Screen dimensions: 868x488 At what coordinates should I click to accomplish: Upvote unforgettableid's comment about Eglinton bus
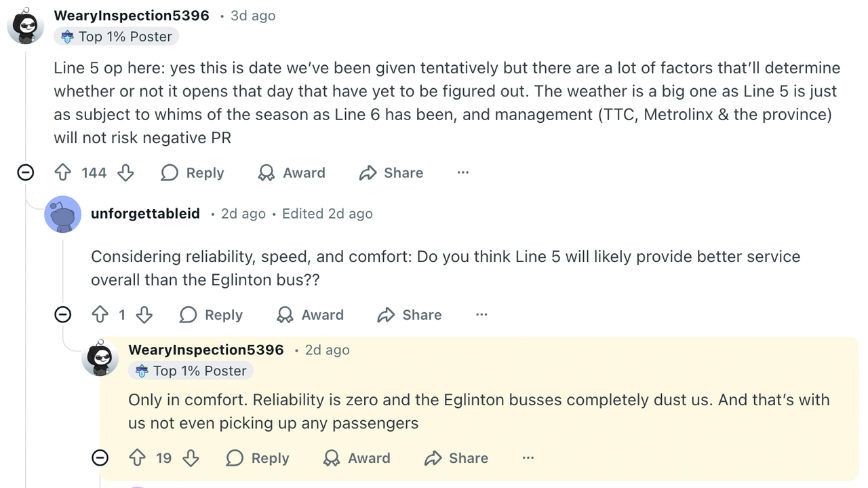pyautogui.click(x=100, y=315)
